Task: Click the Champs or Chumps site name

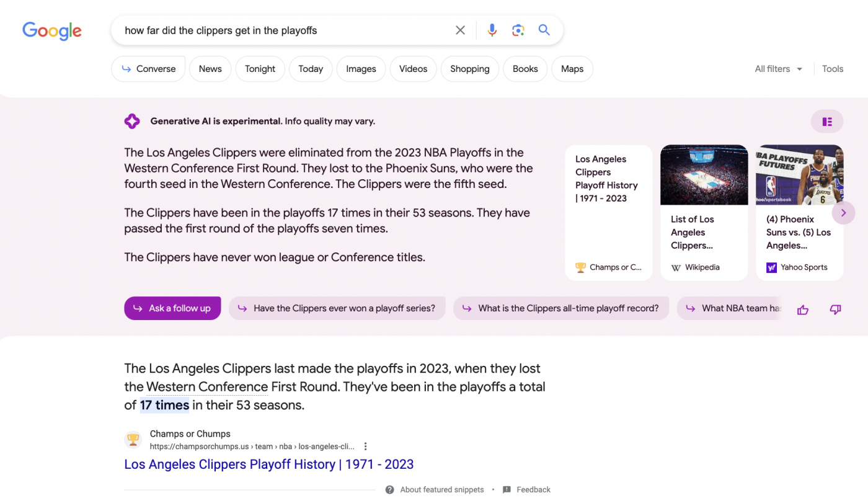Action: tap(190, 434)
